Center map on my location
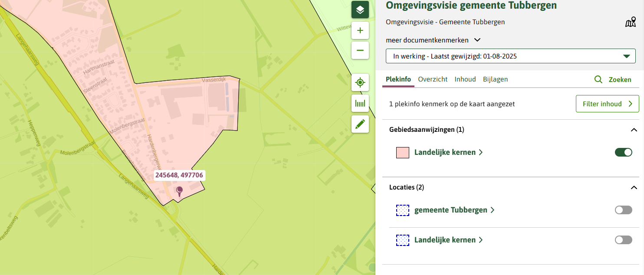Screen dimensions: 644x275 (x=360, y=82)
